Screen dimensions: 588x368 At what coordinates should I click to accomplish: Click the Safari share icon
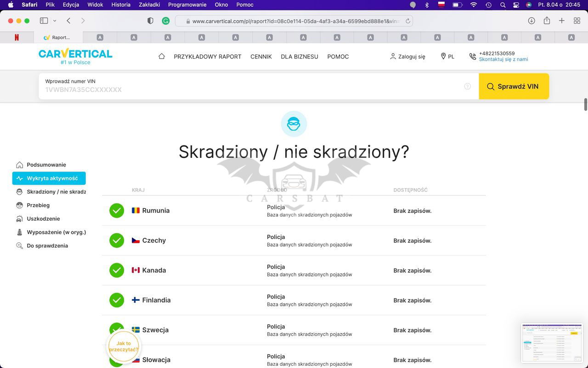click(547, 21)
